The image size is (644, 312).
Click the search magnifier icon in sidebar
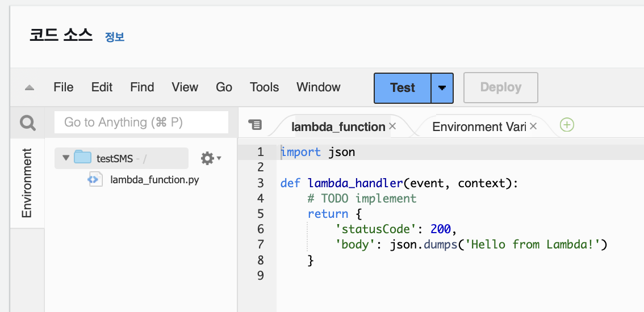click(27, 123)
